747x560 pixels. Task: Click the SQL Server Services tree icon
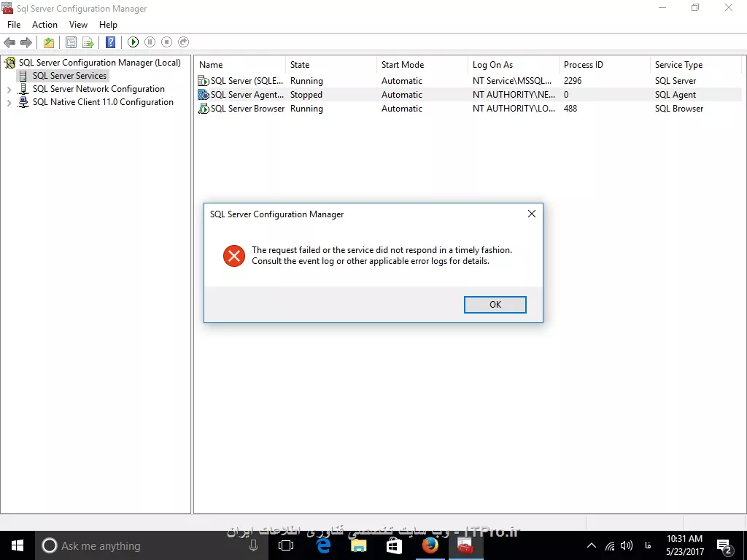coord(23,76)
